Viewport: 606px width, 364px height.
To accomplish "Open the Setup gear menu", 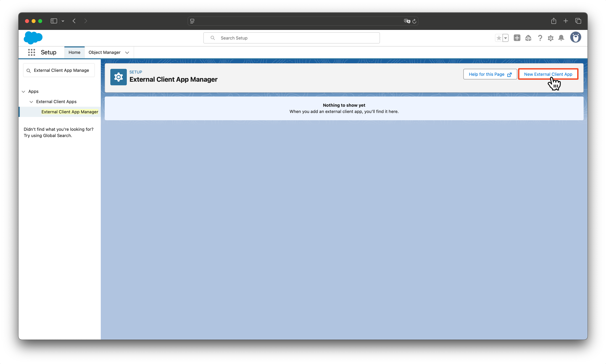I will pos(551,38).
